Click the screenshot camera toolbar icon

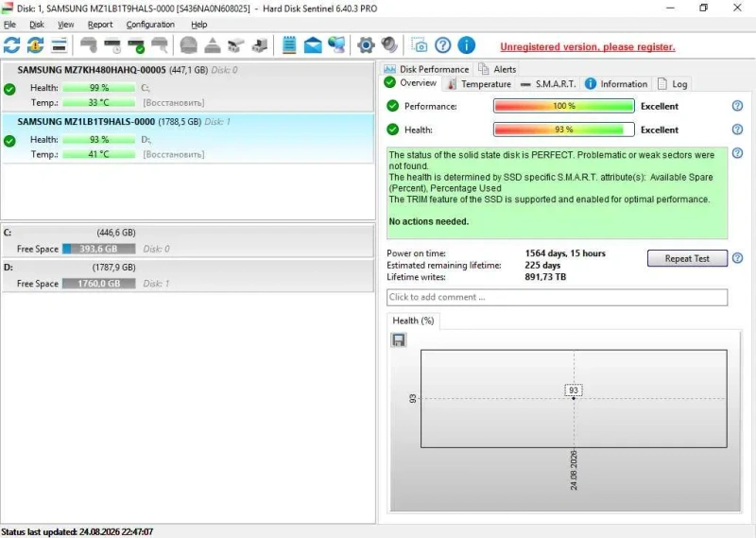[x=419, y=45]
